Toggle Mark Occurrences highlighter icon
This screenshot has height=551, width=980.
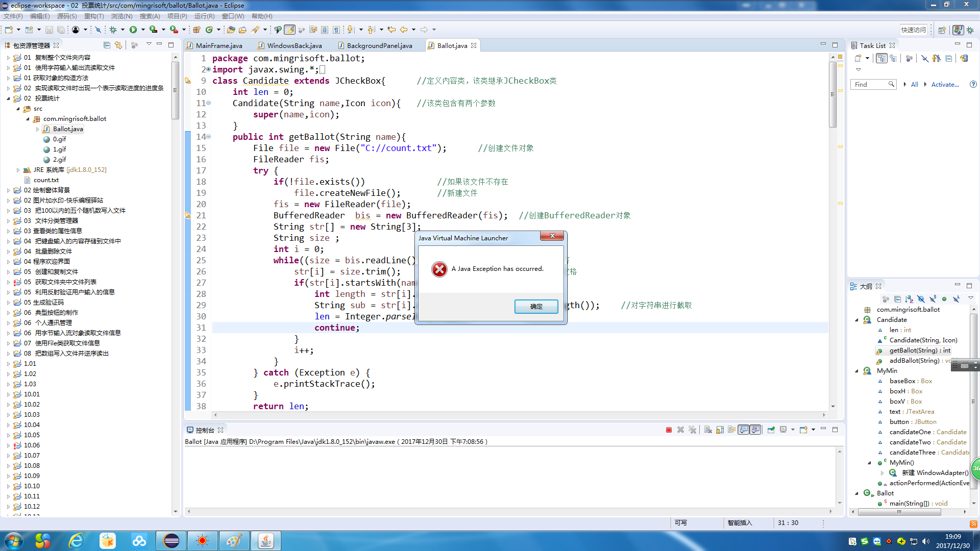pos(289,30)
